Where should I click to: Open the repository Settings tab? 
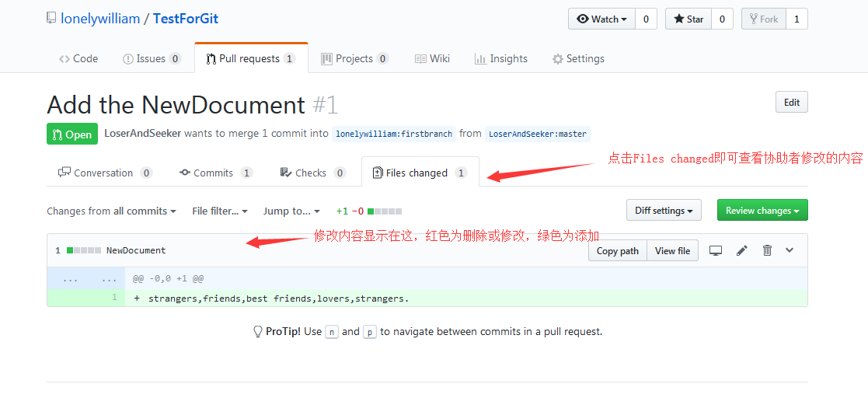[x=578, y=59]
